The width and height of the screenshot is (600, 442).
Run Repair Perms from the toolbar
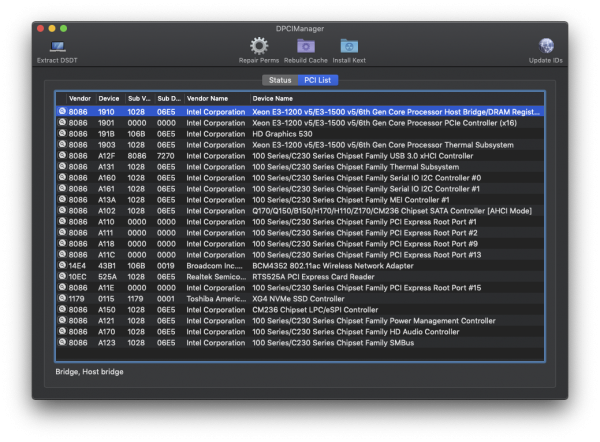(259, 46)
